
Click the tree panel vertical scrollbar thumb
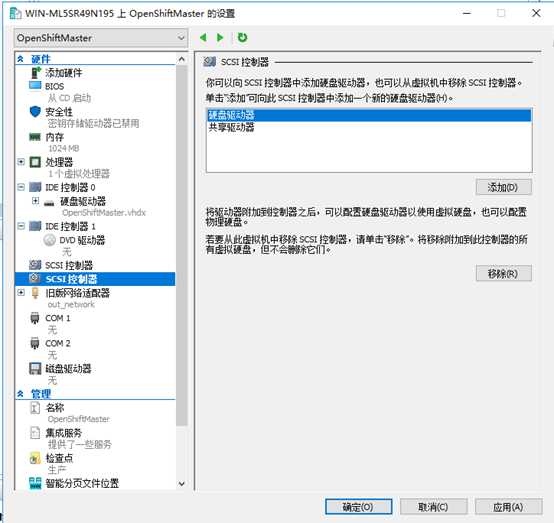[182, 246]
